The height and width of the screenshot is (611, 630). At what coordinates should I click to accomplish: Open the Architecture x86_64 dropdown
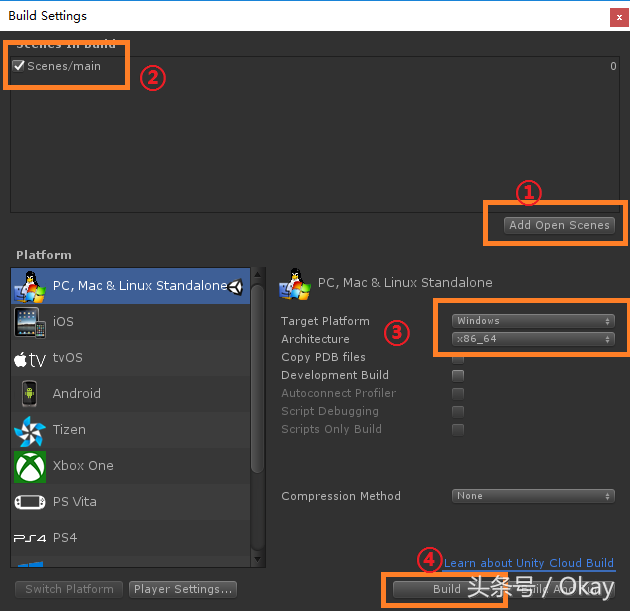tap(533, 339)
